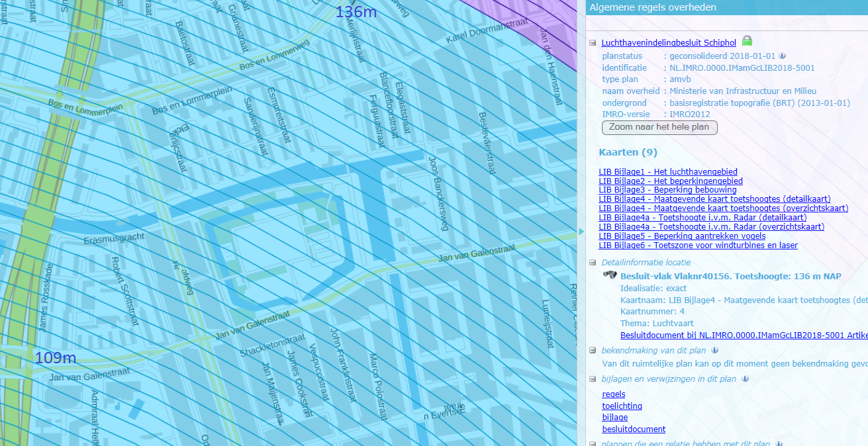
Task: Click Thema: Luchtvaart text in details
Action: pos(657,323)
